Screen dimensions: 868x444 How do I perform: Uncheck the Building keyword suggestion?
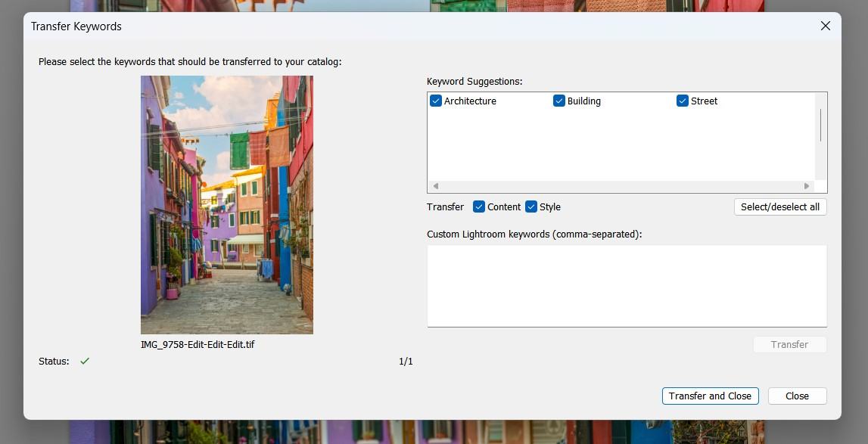click(559, 101)
